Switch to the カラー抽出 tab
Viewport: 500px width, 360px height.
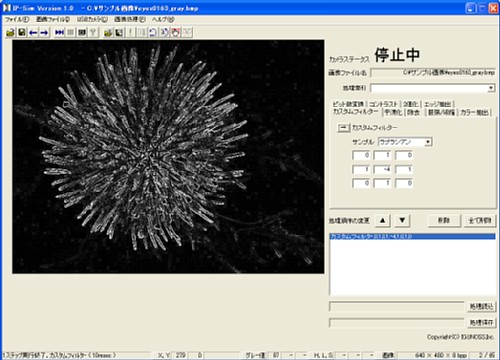tap(474, 112)
